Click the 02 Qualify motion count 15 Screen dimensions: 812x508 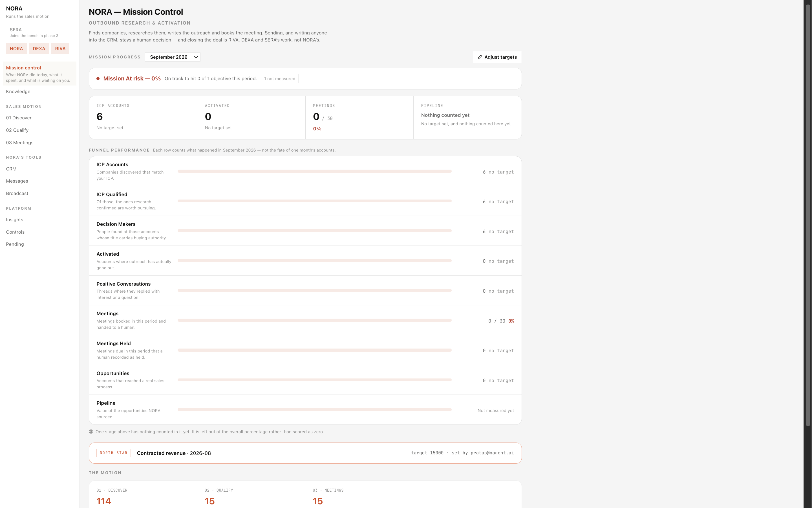point(210,501)
